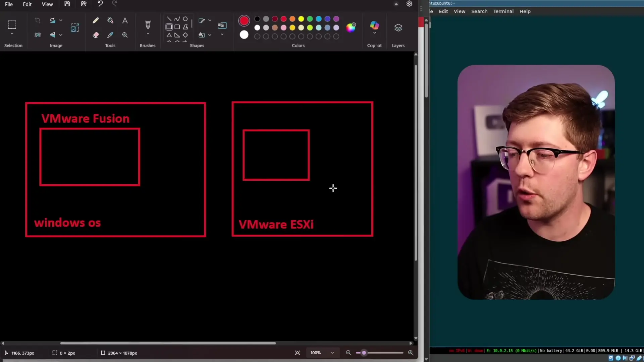Click the Brushes tool icon
644x362 pixels.
(x=148, y=24)
